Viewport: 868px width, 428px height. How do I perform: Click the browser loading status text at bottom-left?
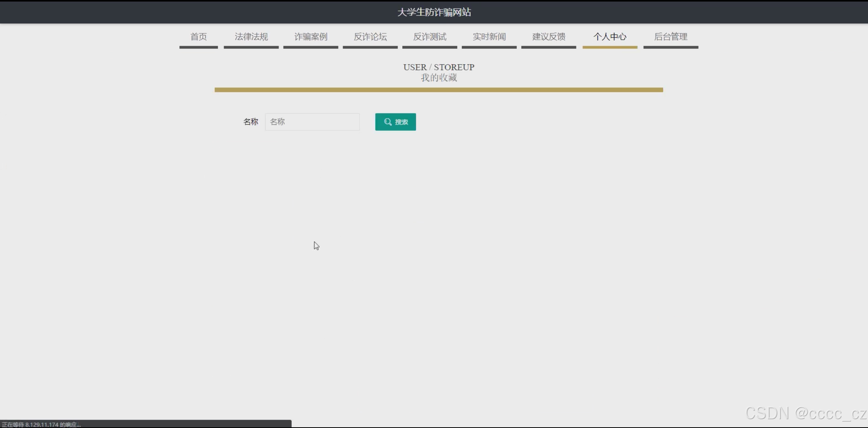[x=41, y=425]
